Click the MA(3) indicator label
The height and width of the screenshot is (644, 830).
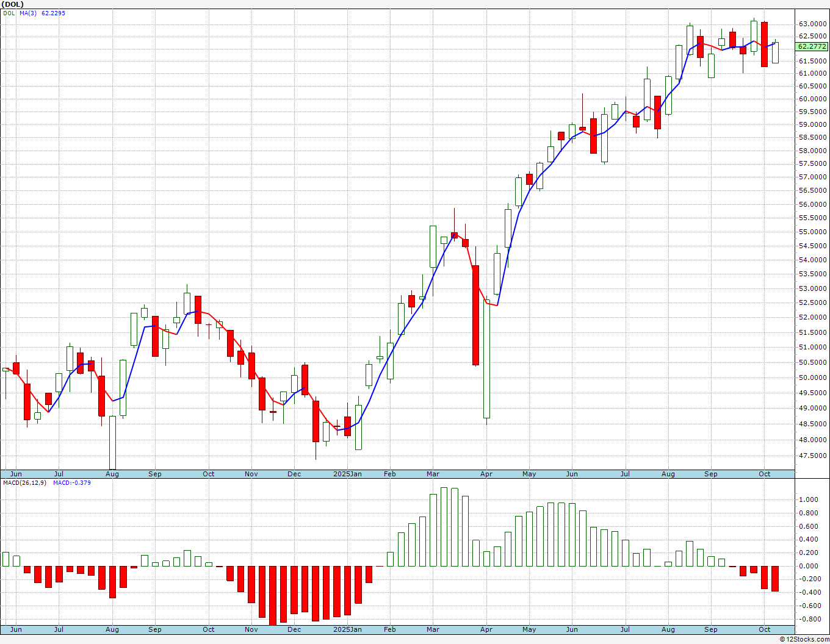click(x=28, y=13)
